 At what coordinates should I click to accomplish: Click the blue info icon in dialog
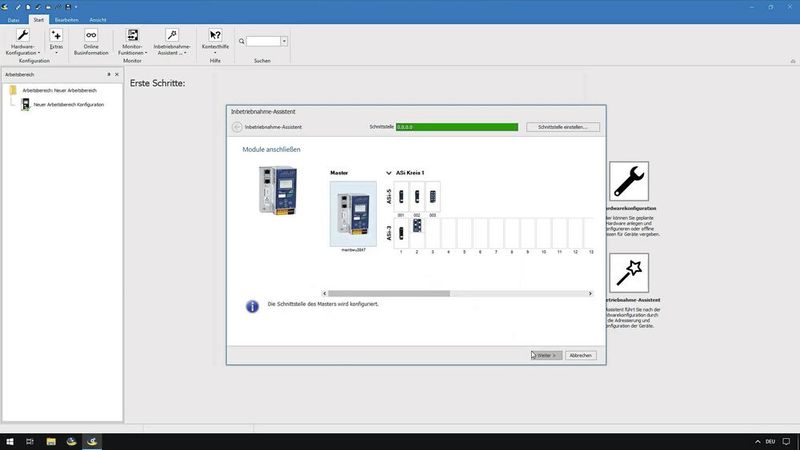pos(252,306)
